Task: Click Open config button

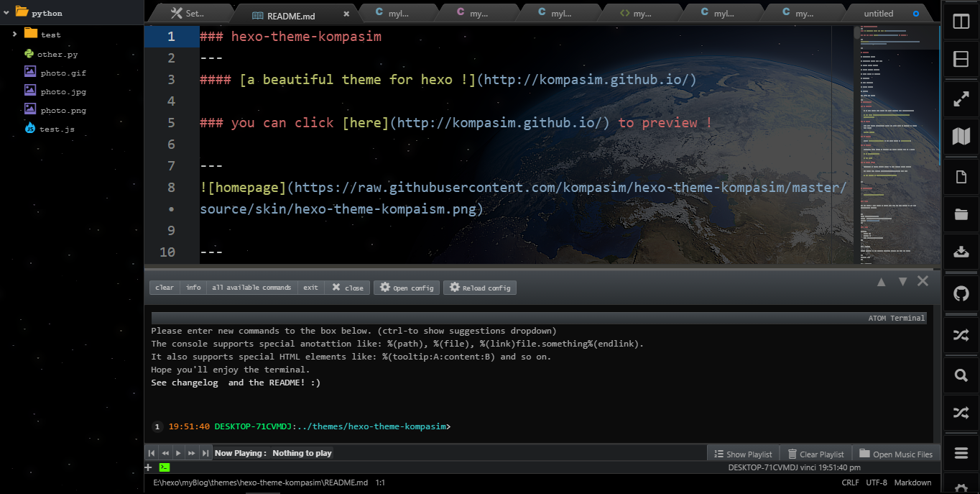Action: [x=407, y=288]
